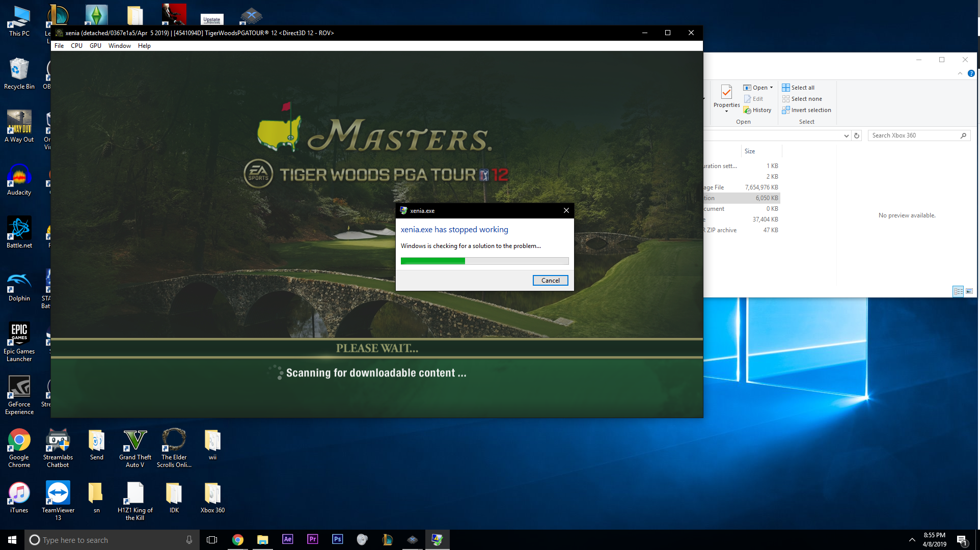Switch to large icons view layout
The width and height of the screenshot is (980, 550).
(969, 291)
